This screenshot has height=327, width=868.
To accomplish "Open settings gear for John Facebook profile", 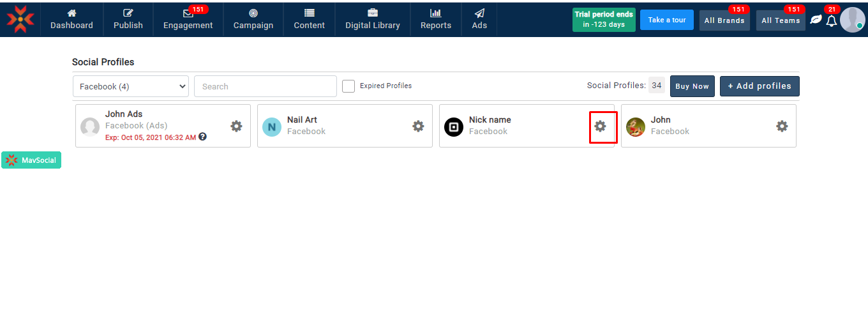I will tap(782, 126).
